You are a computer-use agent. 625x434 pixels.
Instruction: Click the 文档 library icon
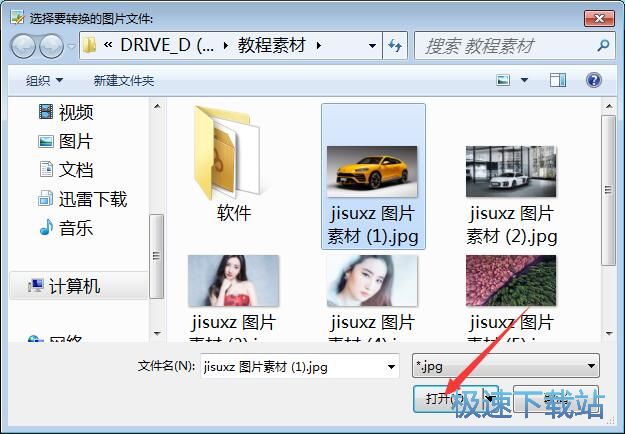[46, 169]
